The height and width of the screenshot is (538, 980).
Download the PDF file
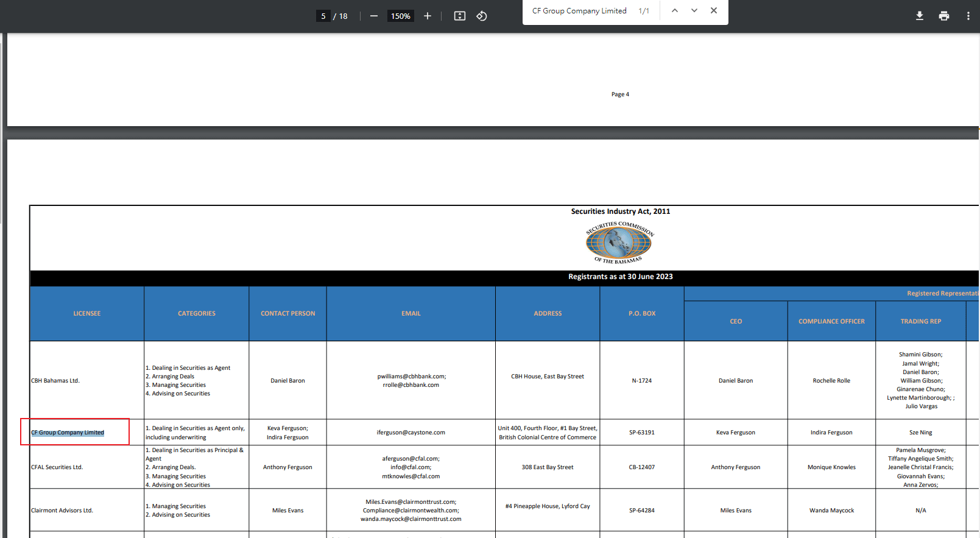coord(920,16)
